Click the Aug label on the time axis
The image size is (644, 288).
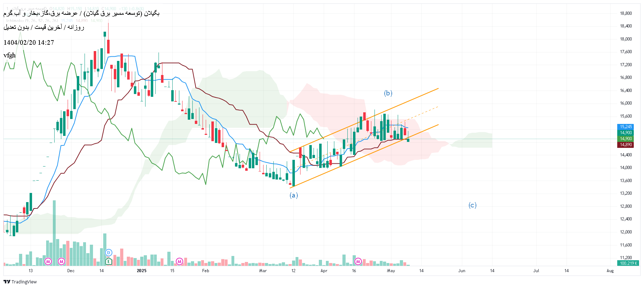[x=610, y=271]
